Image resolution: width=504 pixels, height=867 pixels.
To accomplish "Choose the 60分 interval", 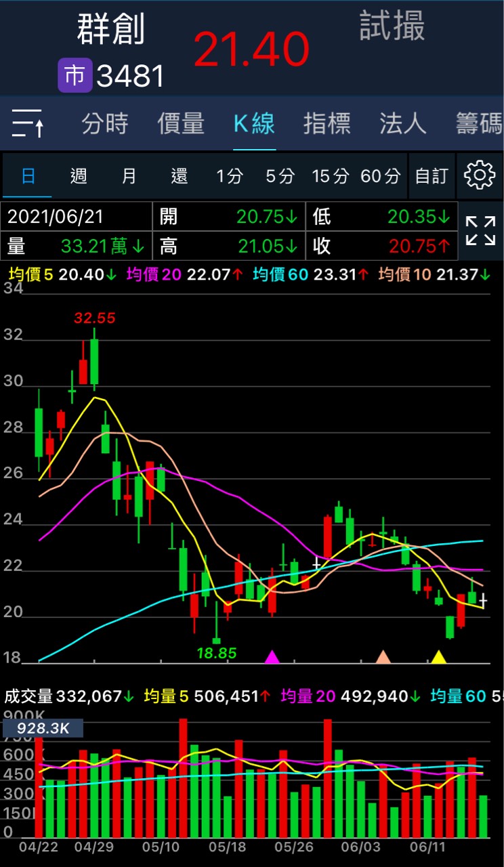I will point(380,177).
